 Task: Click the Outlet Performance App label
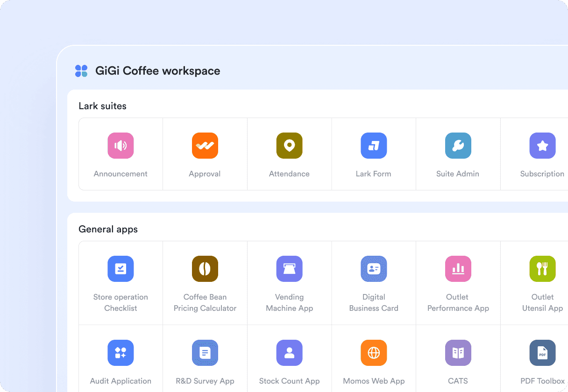(x=458, y=302)
